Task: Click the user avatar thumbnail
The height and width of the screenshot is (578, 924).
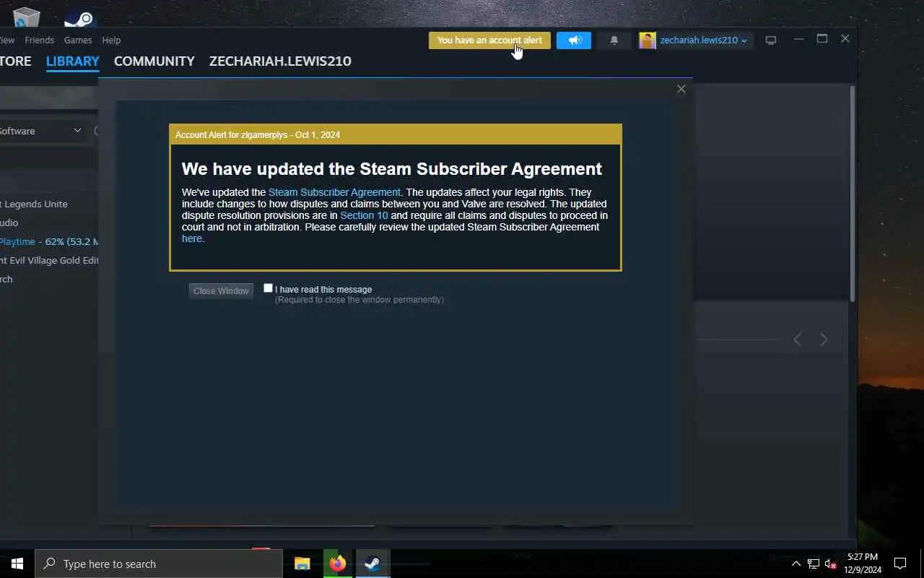Action: click(648, 40)
